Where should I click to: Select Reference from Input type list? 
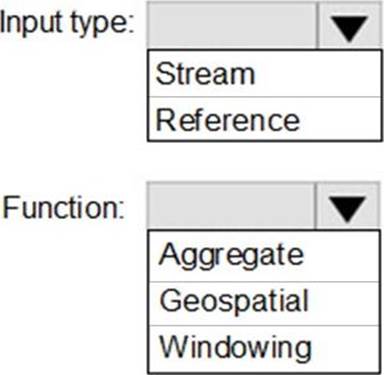[264, 119]
